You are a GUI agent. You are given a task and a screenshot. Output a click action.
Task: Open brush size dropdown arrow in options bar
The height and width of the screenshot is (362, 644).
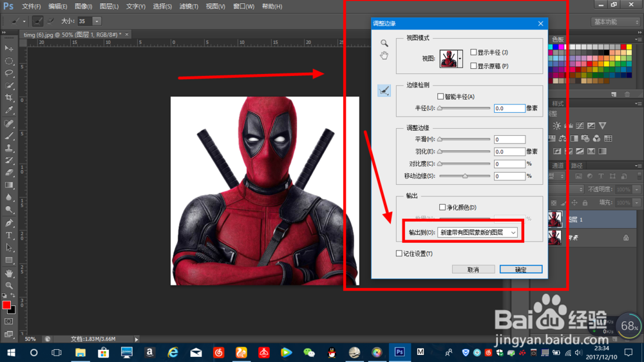point(97,21)
